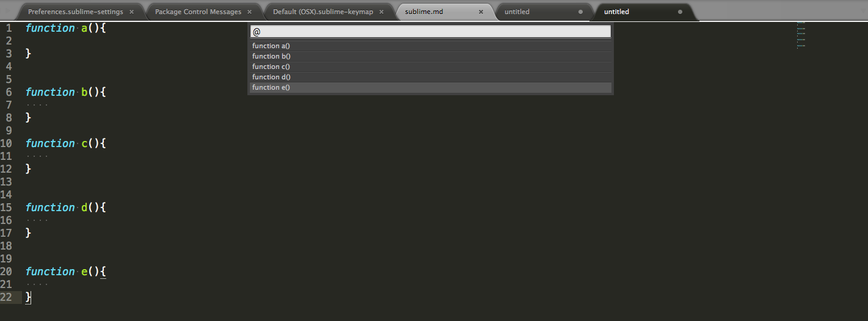The image size is (868, 321).
Task: Click the closing brace on line 17
Action: 28,233
